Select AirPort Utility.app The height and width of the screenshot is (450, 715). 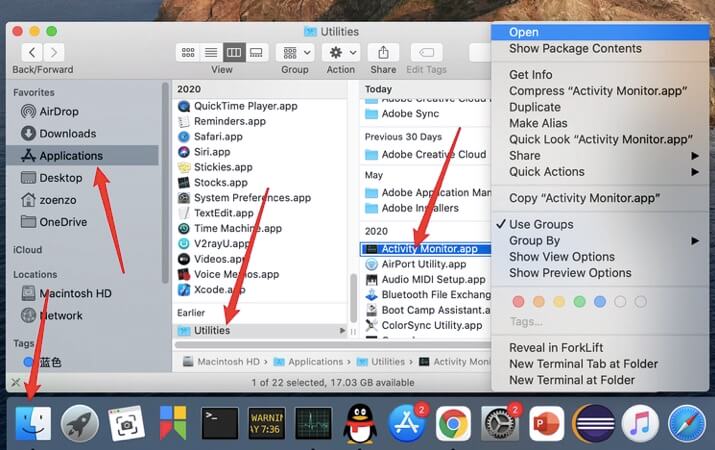coord(416,264)
